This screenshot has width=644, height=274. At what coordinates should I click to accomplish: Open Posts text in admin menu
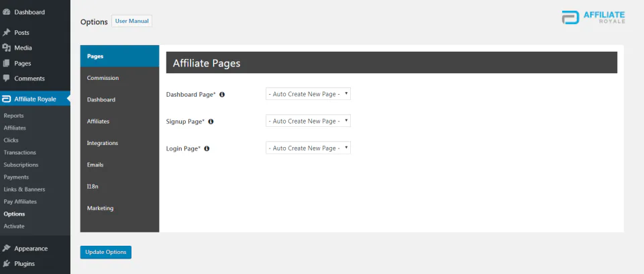[x=21, y=32]
